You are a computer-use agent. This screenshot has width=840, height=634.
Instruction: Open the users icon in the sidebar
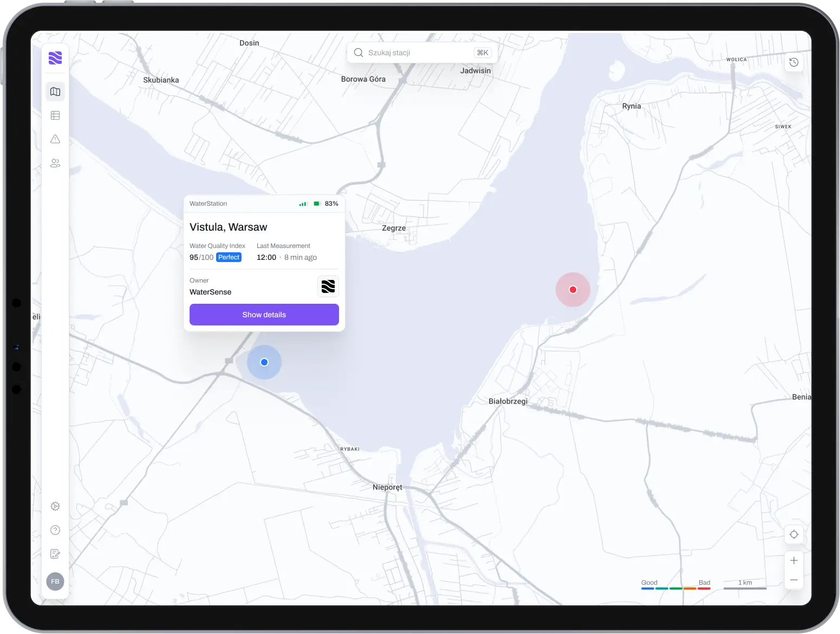55,163
